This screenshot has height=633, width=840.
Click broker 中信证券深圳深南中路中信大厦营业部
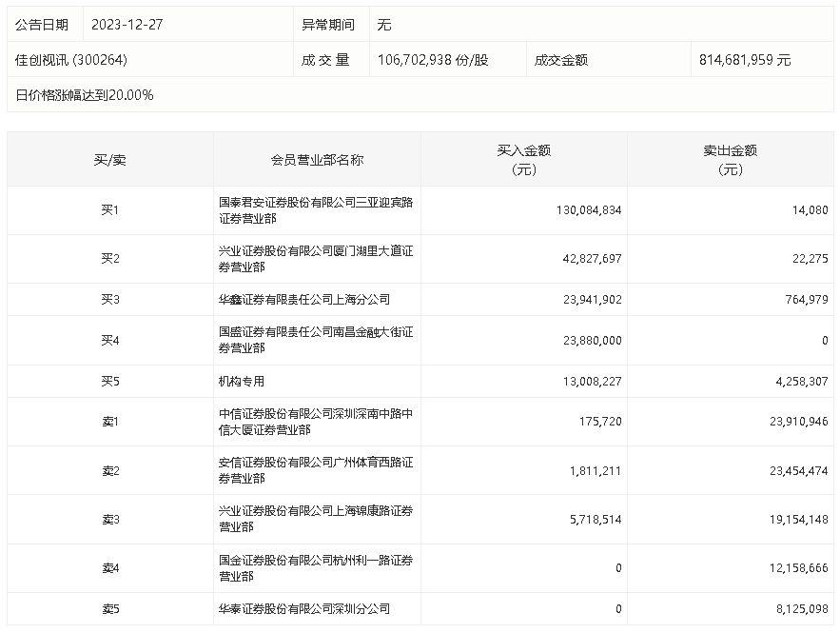point(316,422)
